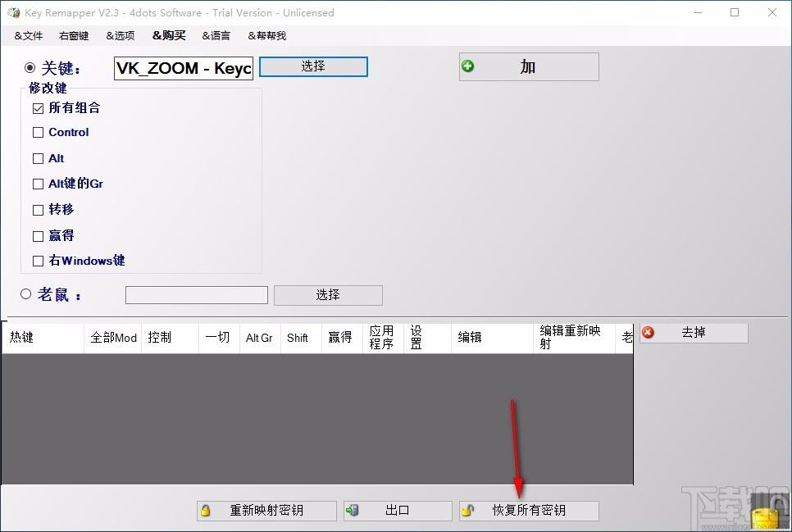The image size is (792, 532).
Task: Click the 编辑重新映射 column header
Action: (x=574, y=338)
